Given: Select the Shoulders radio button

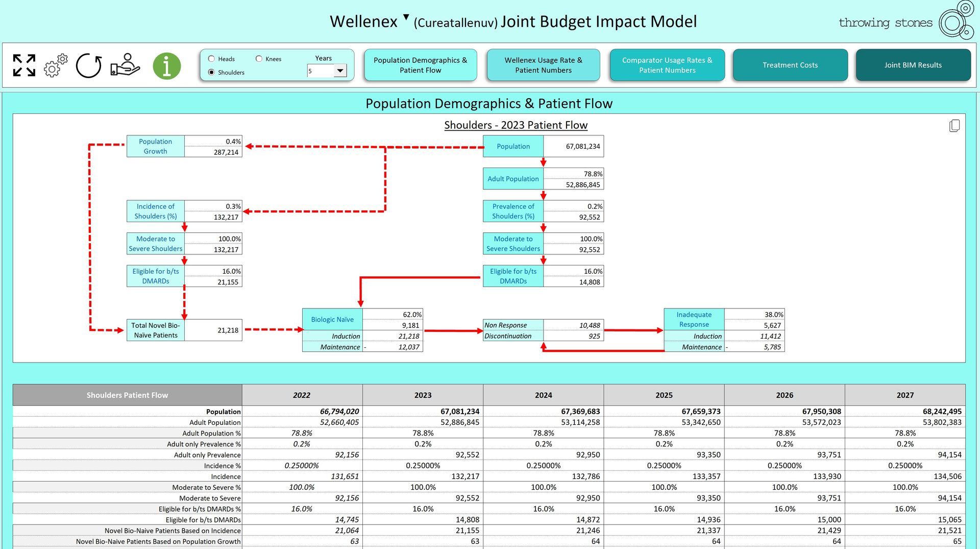Looking at the screenshot, I should (211, 73).
